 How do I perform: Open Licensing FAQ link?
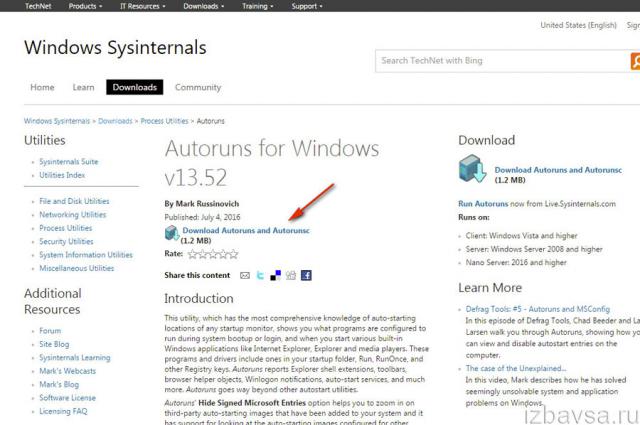[x=63, y=412]
